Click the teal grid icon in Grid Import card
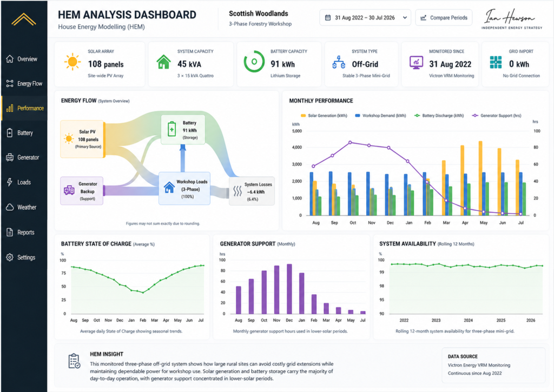Image resolution: width=554 pixels, height=392 pixels. 496,62
